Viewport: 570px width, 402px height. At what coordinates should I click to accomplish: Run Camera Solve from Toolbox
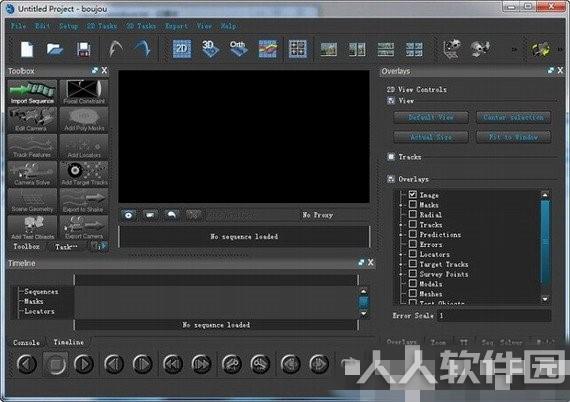coord(32,174)
